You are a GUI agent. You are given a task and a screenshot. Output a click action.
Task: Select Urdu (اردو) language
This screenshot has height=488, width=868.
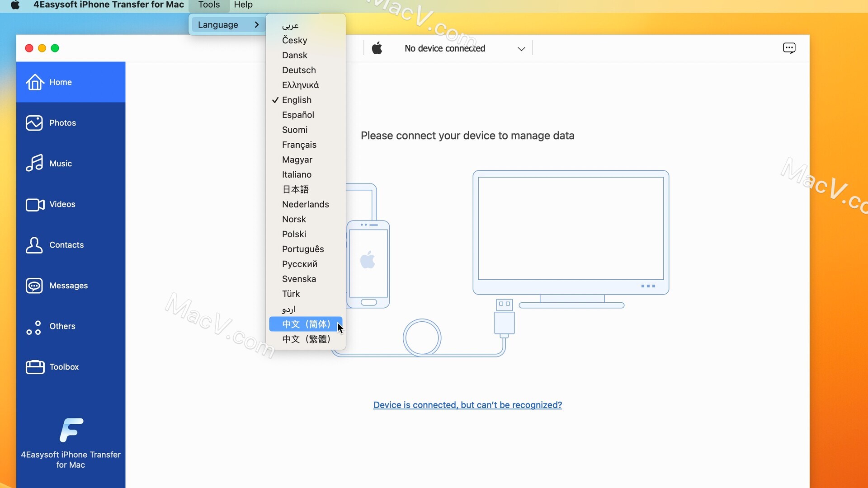(306, 309)
